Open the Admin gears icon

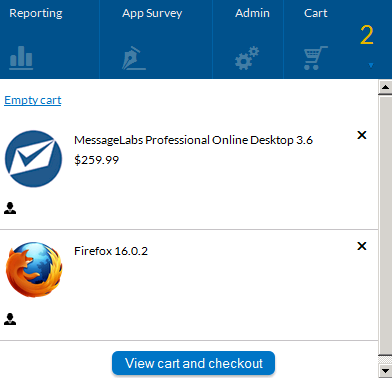tap(247, 58)
